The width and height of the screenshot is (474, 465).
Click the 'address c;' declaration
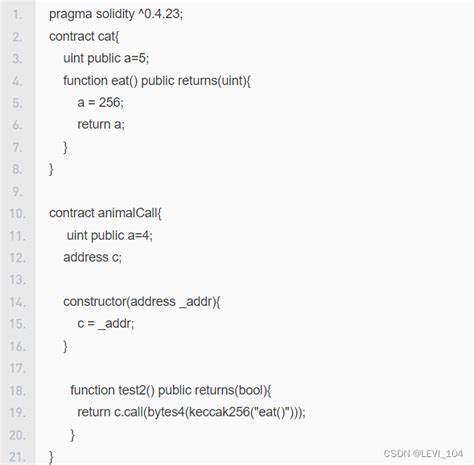point(92,257)
